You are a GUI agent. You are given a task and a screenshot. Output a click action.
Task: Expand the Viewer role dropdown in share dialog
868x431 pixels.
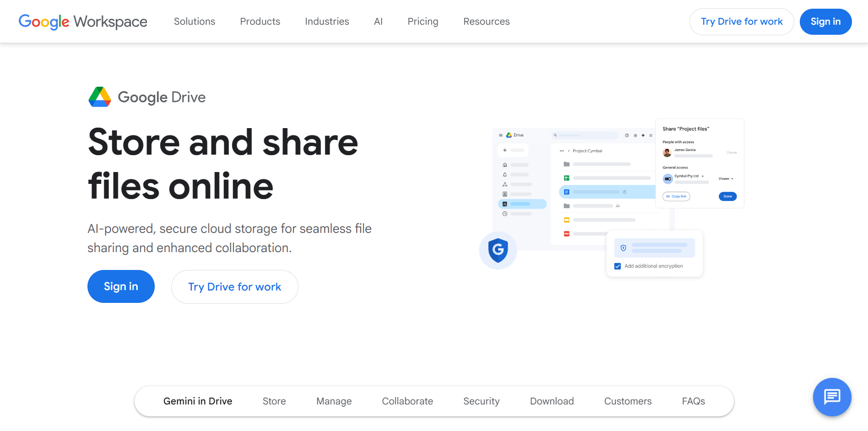pos(726,179)
